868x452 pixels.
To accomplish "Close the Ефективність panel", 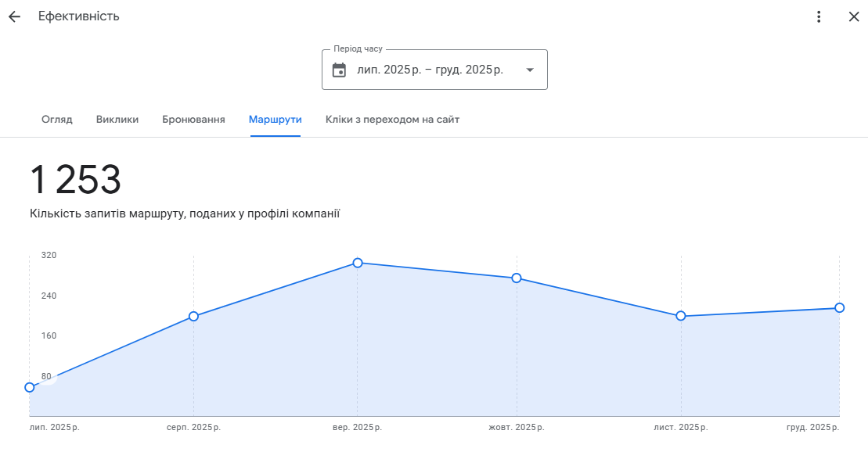I will point(853,16).
